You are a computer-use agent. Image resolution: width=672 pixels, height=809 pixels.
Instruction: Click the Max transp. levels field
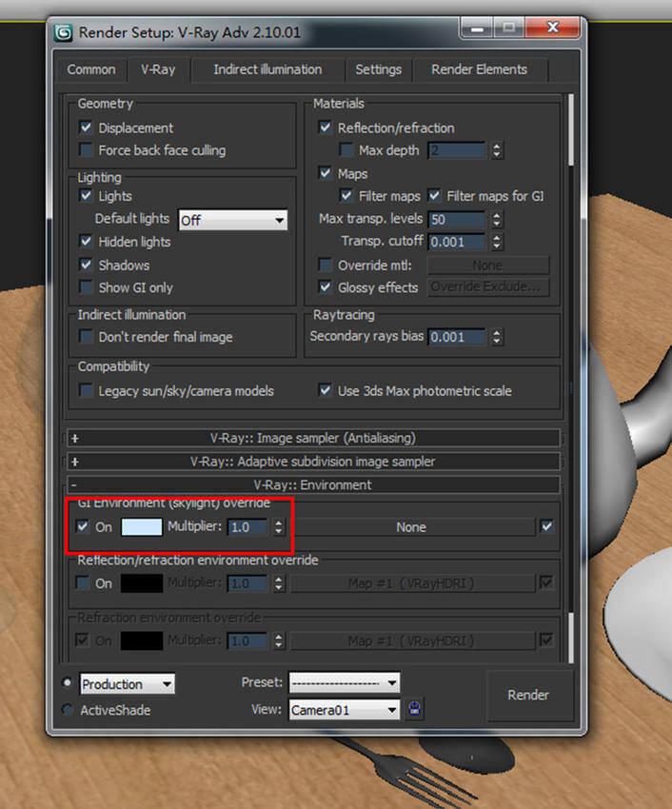click(457, 219)
